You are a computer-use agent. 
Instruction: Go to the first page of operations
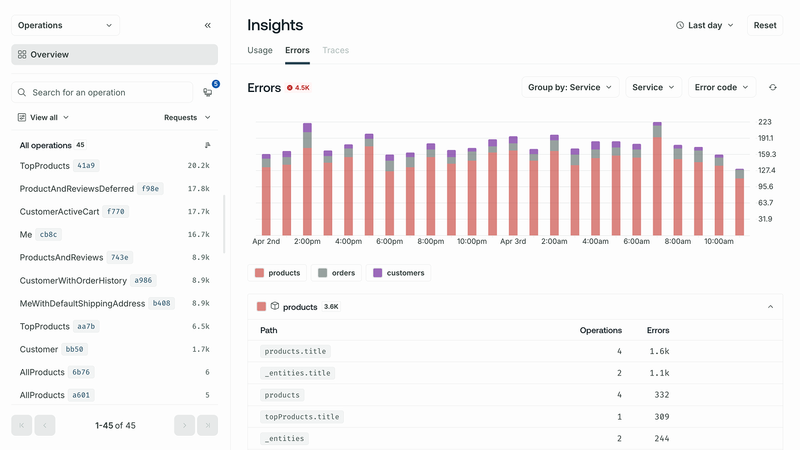[x=21, y=425]
